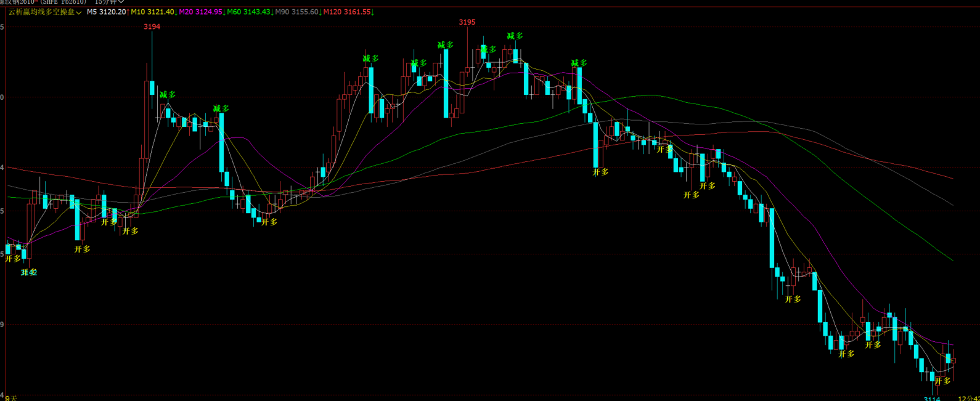Click the 3114 low price marker
The width and height of the screenshot is (980, 401).
coord(932,399)
